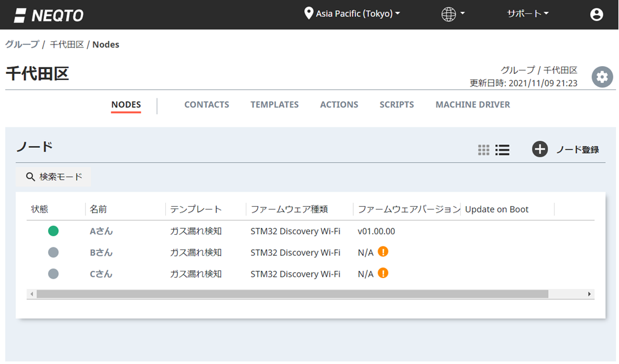Switch to grid view of nodes
The width and height of the screenshot is (619, 364).
[484, 150]
